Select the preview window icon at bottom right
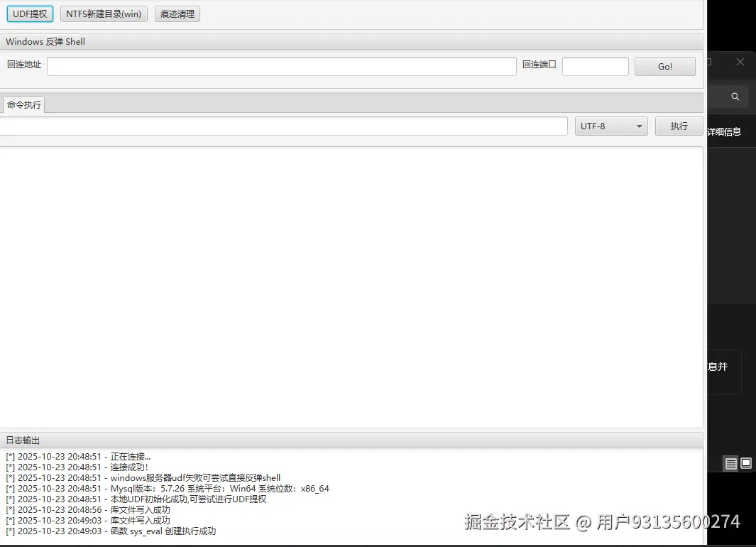The height and width of the screenshot is (547, 756). pyautogui.click(x=746, y=463)
